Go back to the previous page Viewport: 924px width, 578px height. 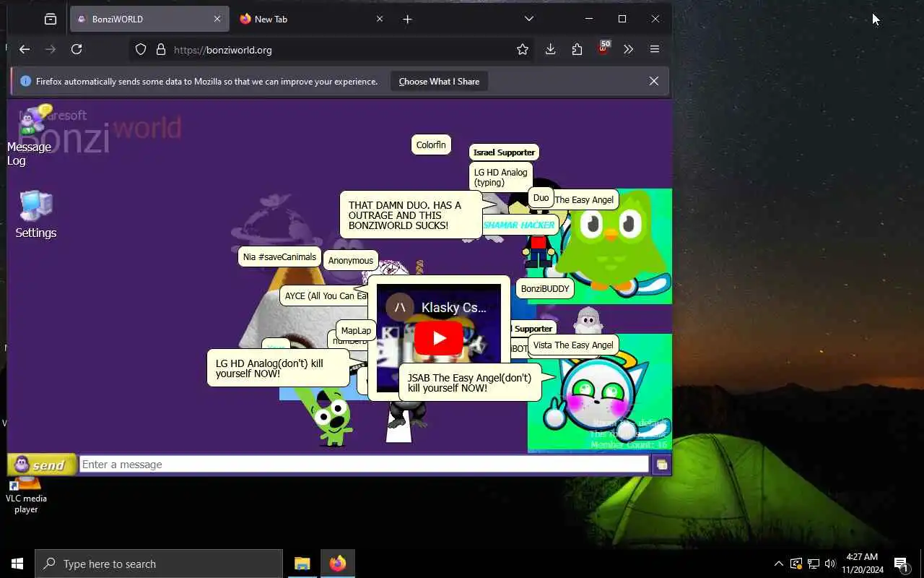point(25,49)
